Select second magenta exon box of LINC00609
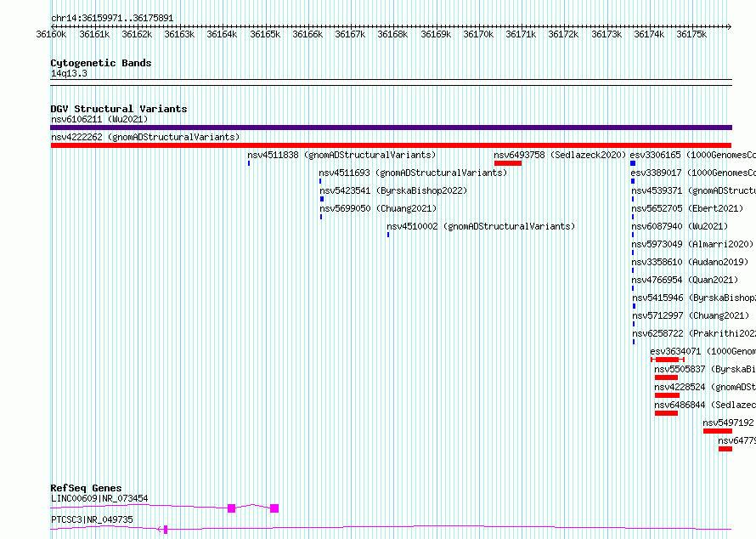 click(x=274, y=508)
